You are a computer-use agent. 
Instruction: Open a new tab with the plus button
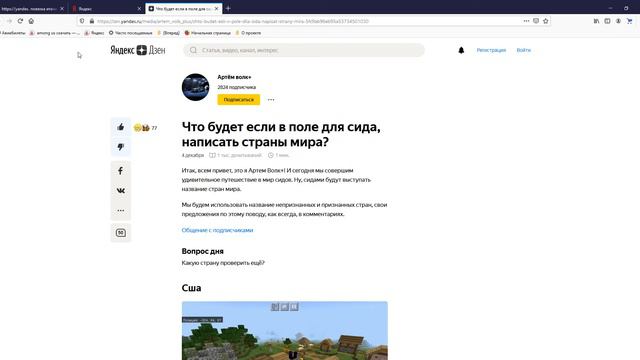point(228,8)
